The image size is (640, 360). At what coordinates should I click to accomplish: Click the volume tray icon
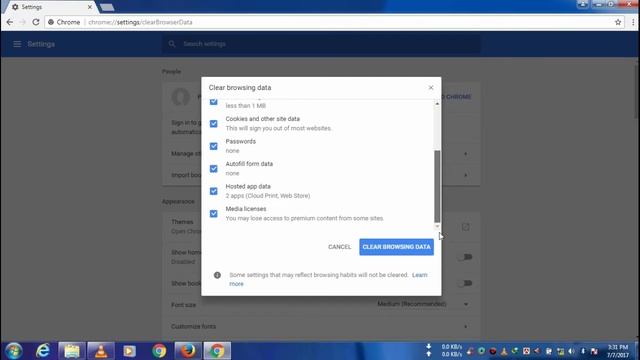click(x=571, y=351)
